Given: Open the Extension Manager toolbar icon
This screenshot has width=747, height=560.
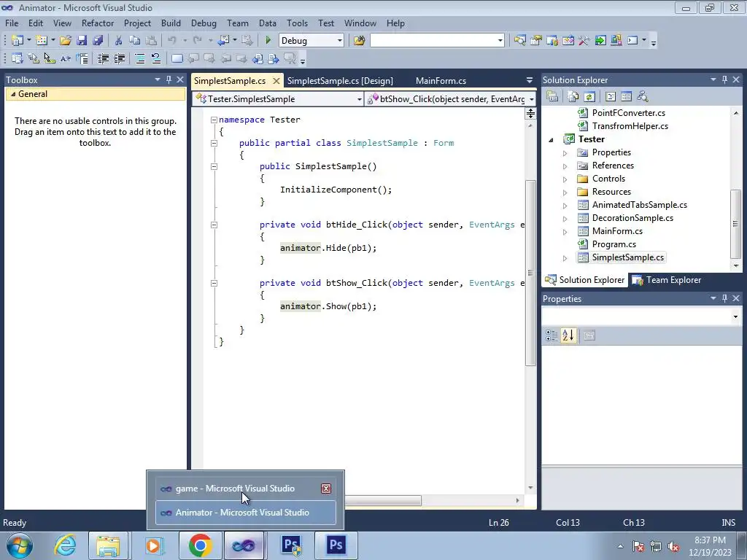Looking at the screenshot, I should click(616, 41).
